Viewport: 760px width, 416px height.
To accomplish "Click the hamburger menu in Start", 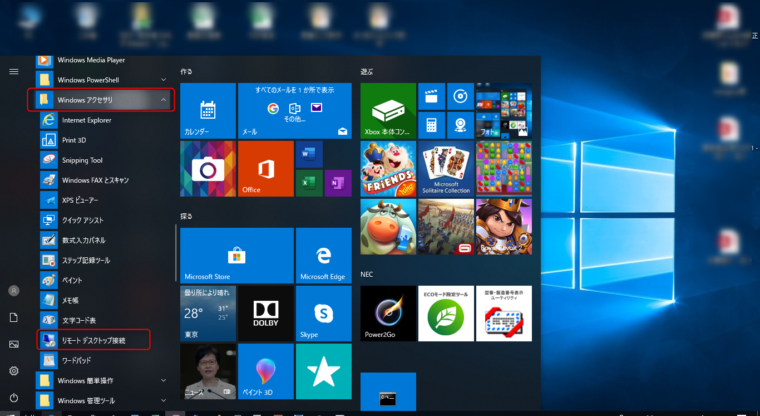I will pos(14,72).
